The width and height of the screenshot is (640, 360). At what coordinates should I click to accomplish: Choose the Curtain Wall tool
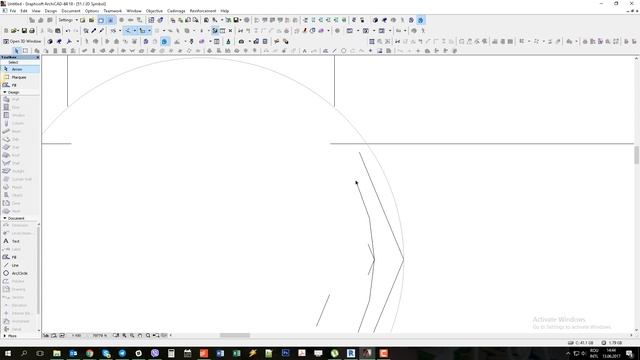click(x=20, y=179)
